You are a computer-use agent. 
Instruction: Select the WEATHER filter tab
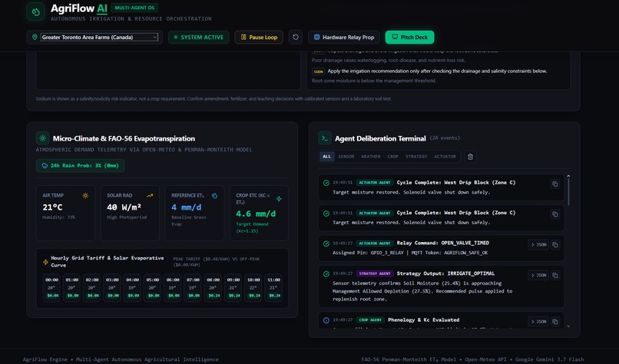coord(371,157)
